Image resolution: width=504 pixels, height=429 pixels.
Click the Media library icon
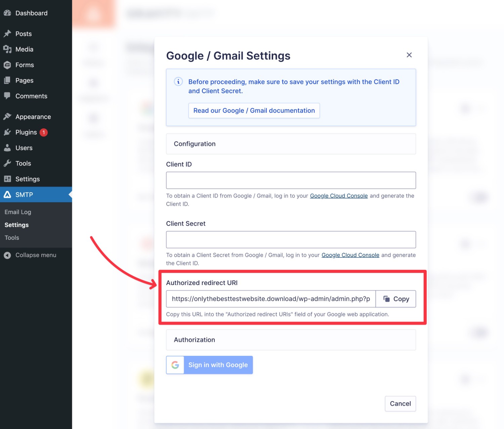7,49
